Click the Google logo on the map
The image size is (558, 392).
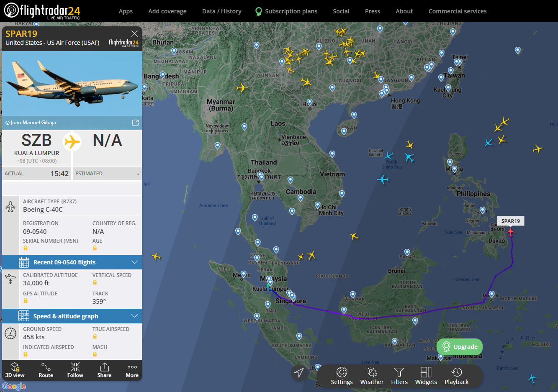tap(14, 386)
